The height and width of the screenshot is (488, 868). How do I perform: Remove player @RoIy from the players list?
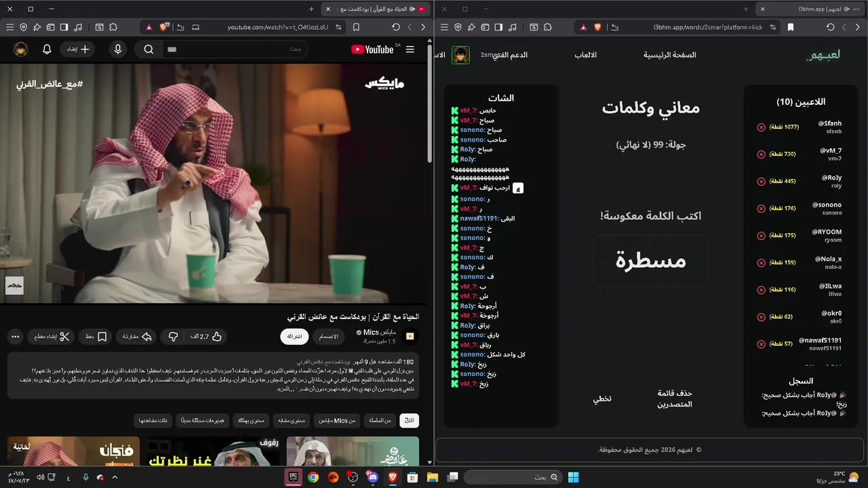tap(761, 182)
